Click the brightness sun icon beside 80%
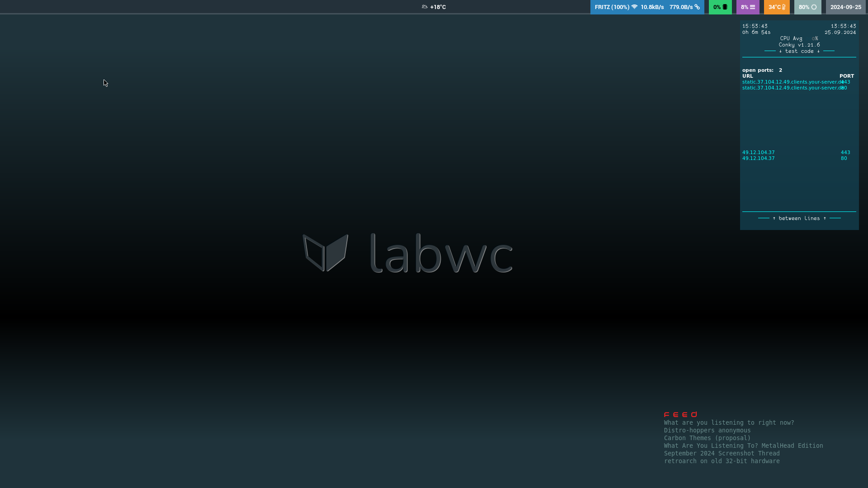Viewport: 868px width, 488px height. tap(814, 7)
